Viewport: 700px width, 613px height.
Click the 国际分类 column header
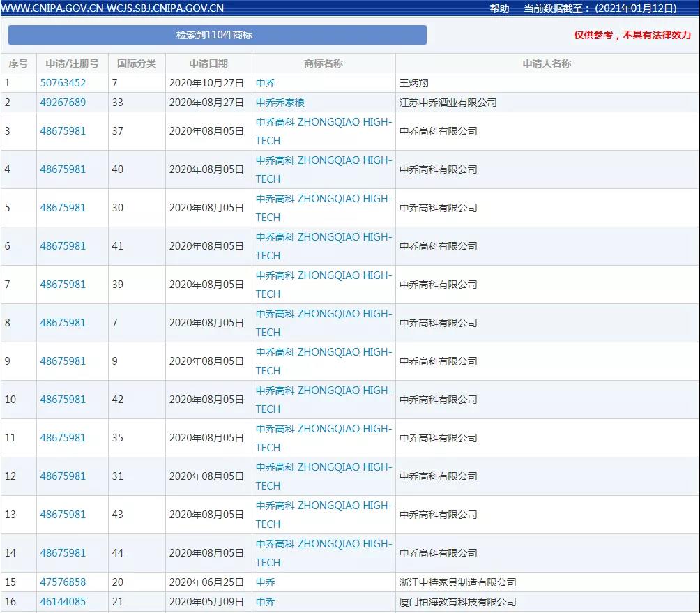pyautogui.click(x=137, y=63)
